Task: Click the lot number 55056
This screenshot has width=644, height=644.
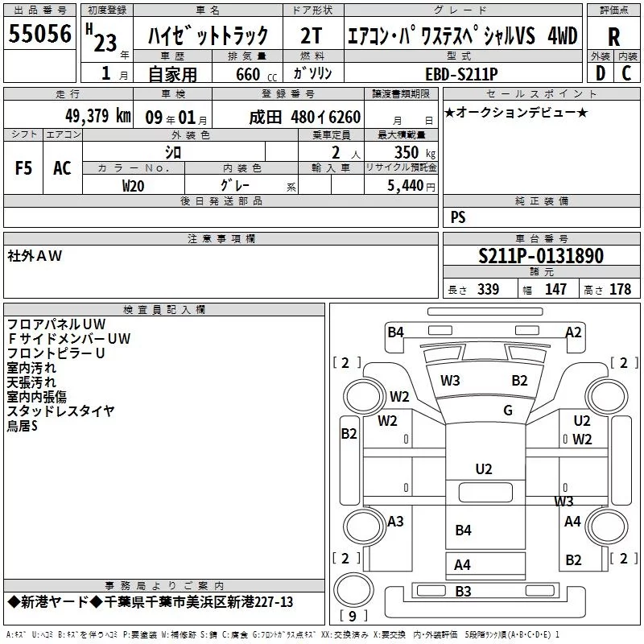Action: pyautogui.click(x=39, y=34)
